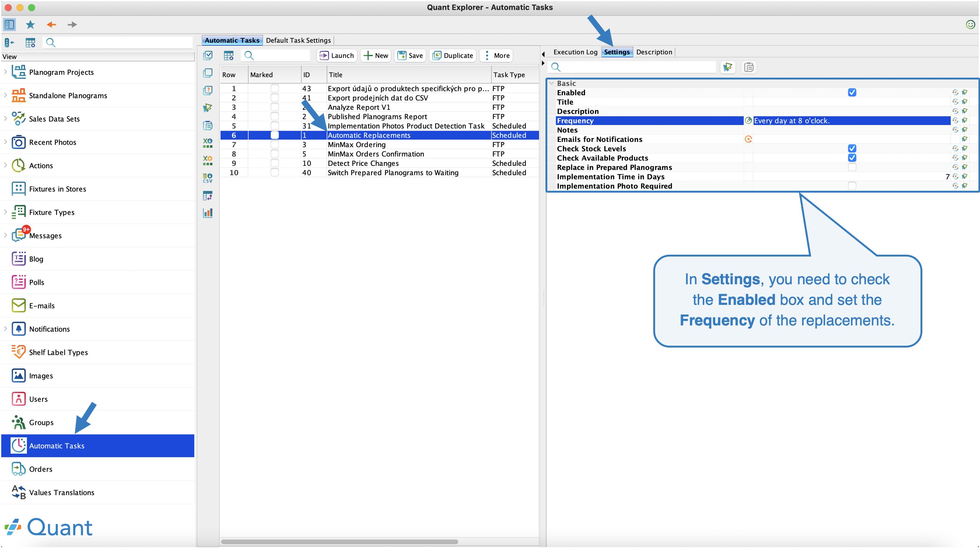Image resolution: width=980 pixels, height=548 pixels.
Task: Sort by the Task Type column header
Action: click(x=515, y=75)
